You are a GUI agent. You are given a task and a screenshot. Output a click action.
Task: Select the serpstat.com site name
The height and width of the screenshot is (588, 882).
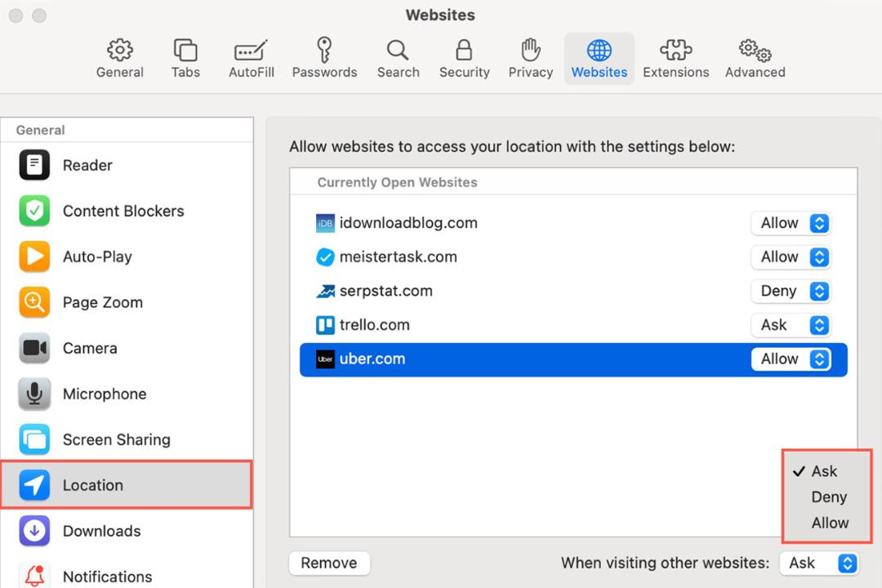(385, 291)
